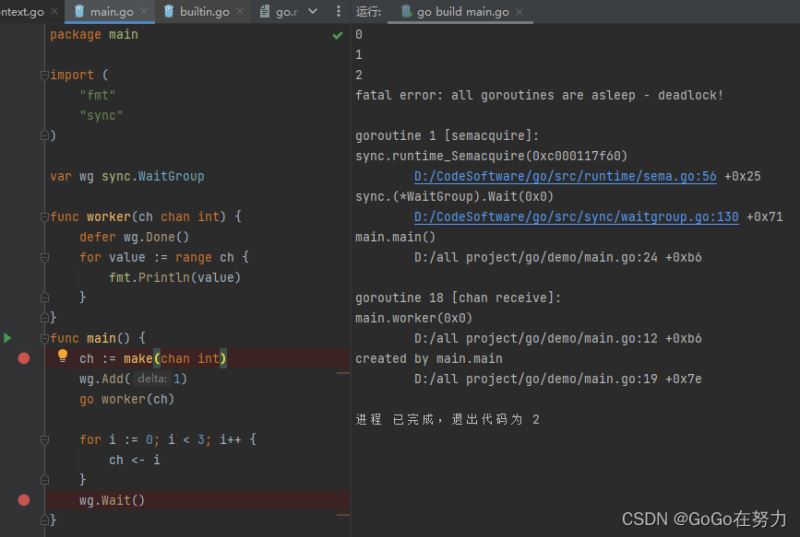Open the editor tabs three-dot options menu
This screenshot has height=537, width=800.
(338, 12)
